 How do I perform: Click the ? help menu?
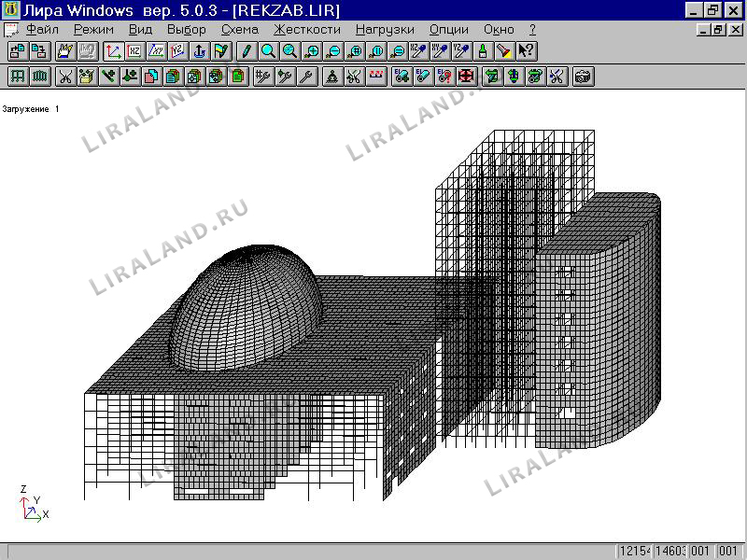tap(532, 29)
